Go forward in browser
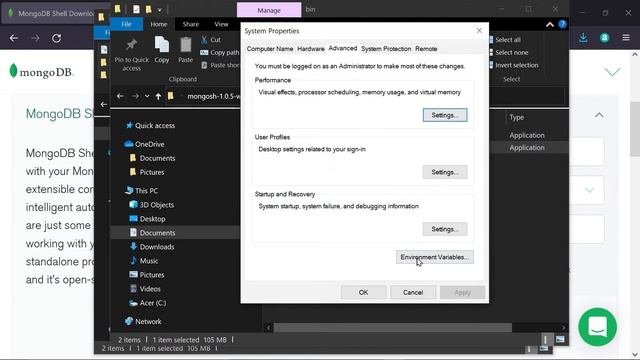640x360 pixels. (35, 38)
